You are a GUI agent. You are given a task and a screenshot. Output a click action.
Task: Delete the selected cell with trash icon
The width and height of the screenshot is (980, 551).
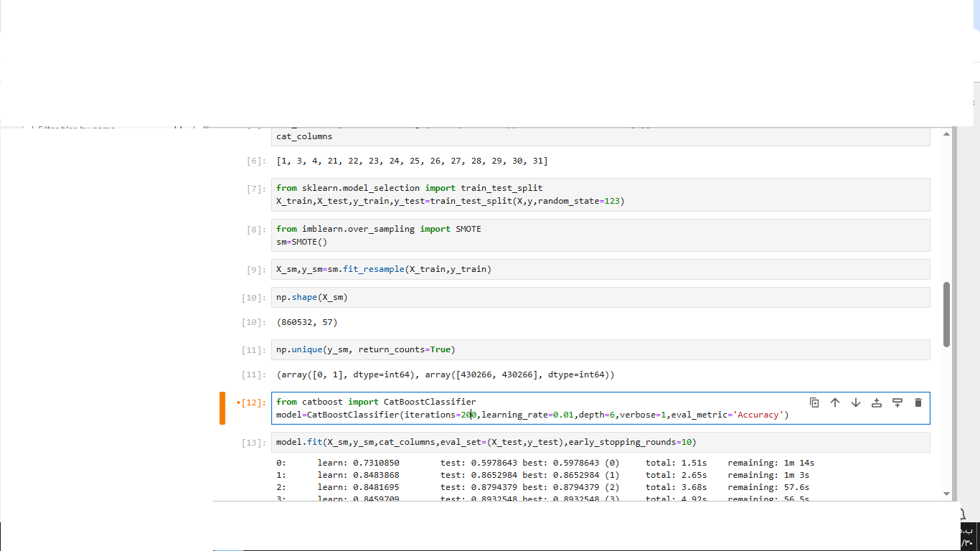[918, 402]
